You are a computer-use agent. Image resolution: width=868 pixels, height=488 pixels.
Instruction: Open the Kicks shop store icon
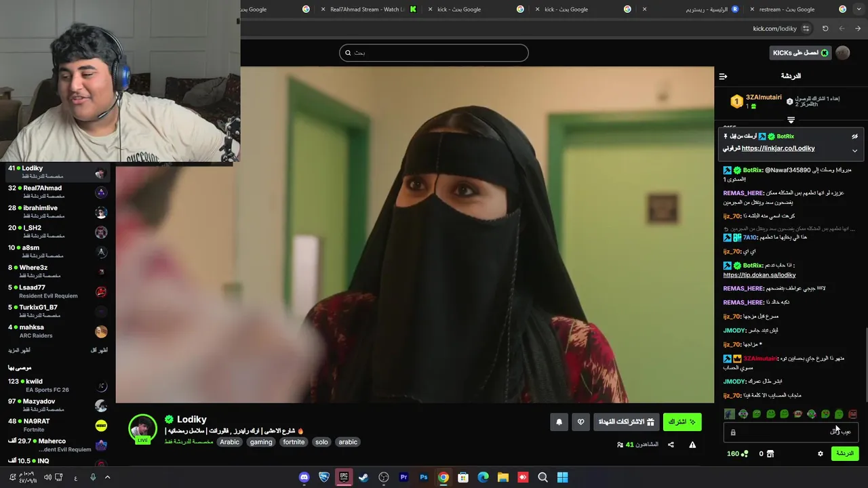click(770, 453)
